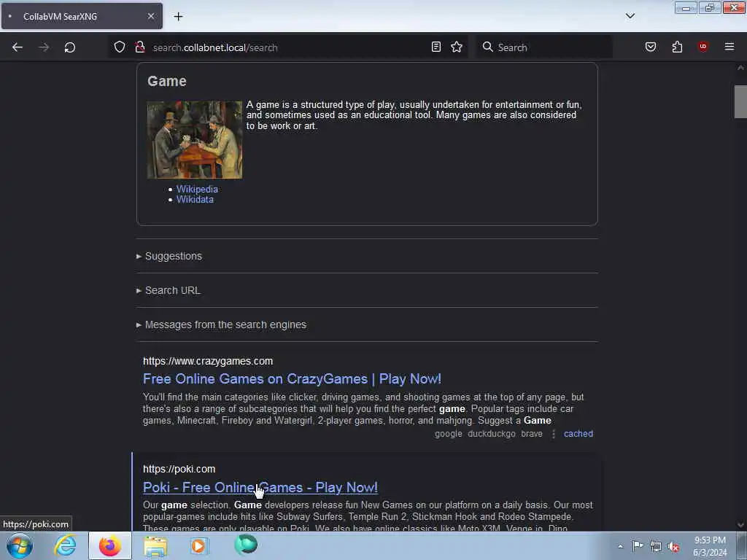List all tabs dropdown arrow
This screenshot has height=560, width=747.
pyautogui.click(x=630, y=16)
